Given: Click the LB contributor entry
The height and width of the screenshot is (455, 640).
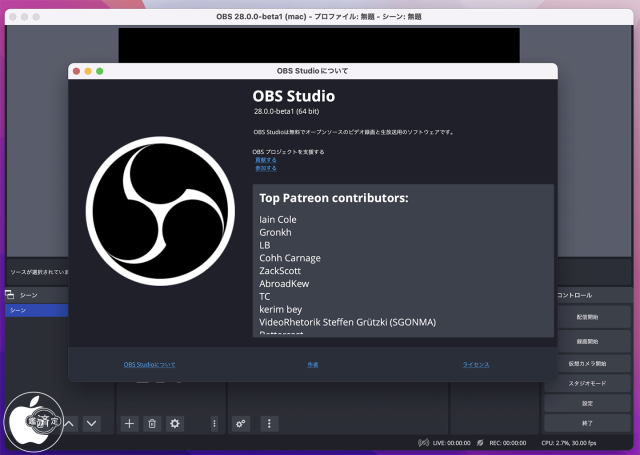Looking at the screenshot, I should coord(265,245).
